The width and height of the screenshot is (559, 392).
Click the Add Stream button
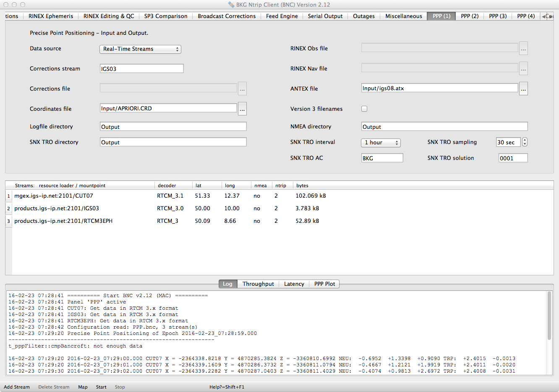point(17,387)
